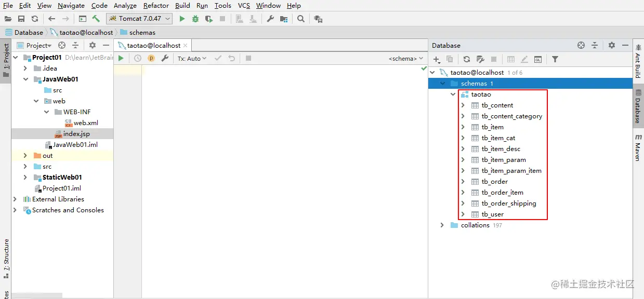Image resolution: width=644 pixels, height=299 pixels.
Task: Expand the collations node
Action: pyautogui.click(x=442, y=225)
